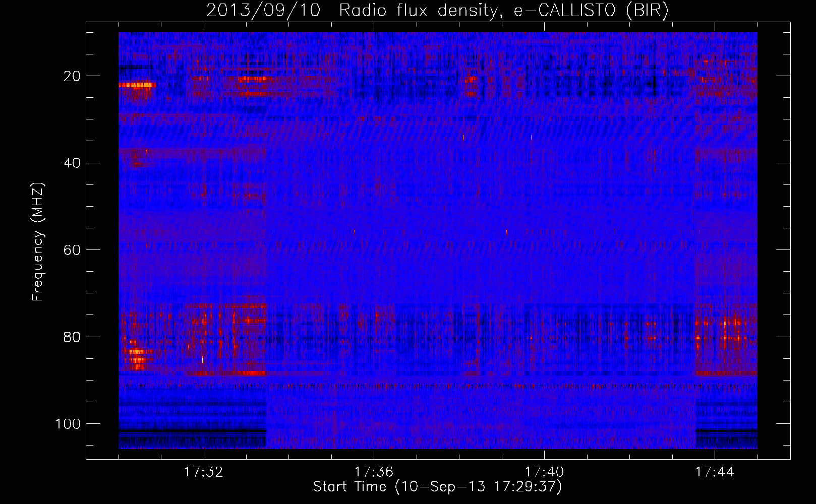Click the 100 frequency tick label

[x=68, y=424]
